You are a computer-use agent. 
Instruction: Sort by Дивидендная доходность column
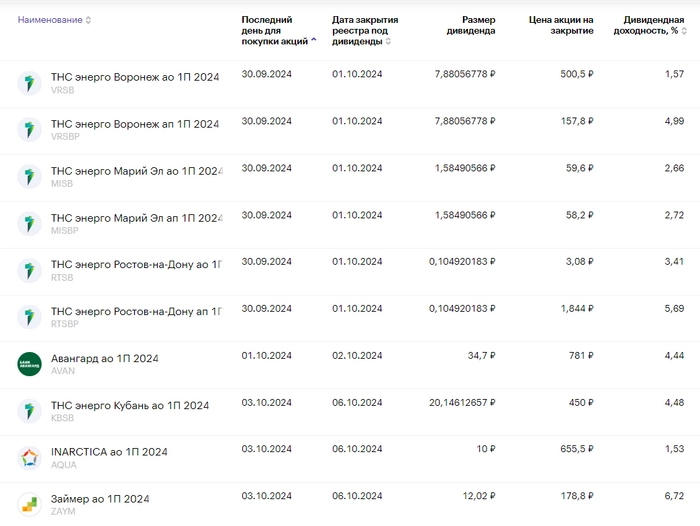coord(652,25)
